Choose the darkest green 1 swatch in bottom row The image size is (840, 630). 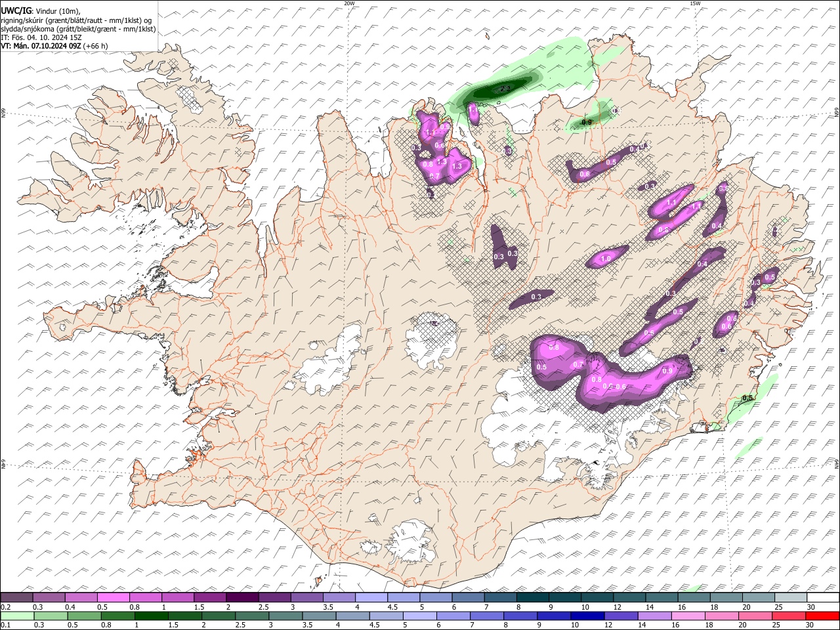[x=151, y=616]
